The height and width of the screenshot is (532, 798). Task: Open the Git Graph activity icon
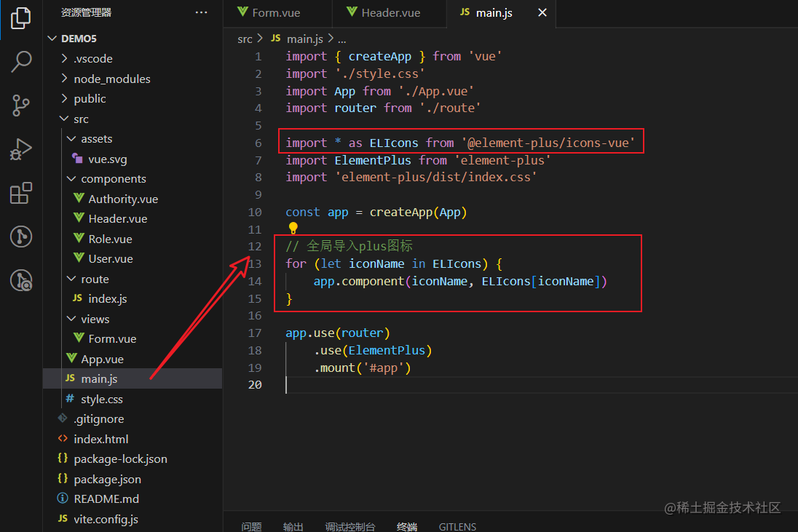click(x=21, y=237)
